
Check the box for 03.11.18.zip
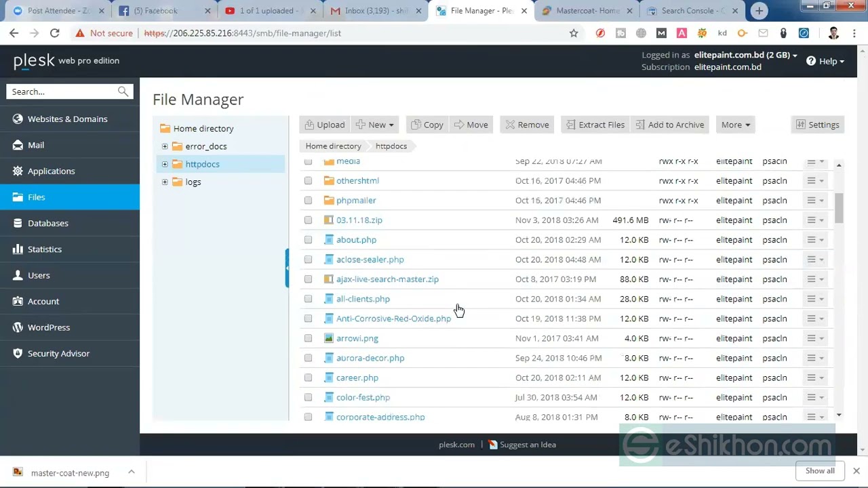[308, 220]
